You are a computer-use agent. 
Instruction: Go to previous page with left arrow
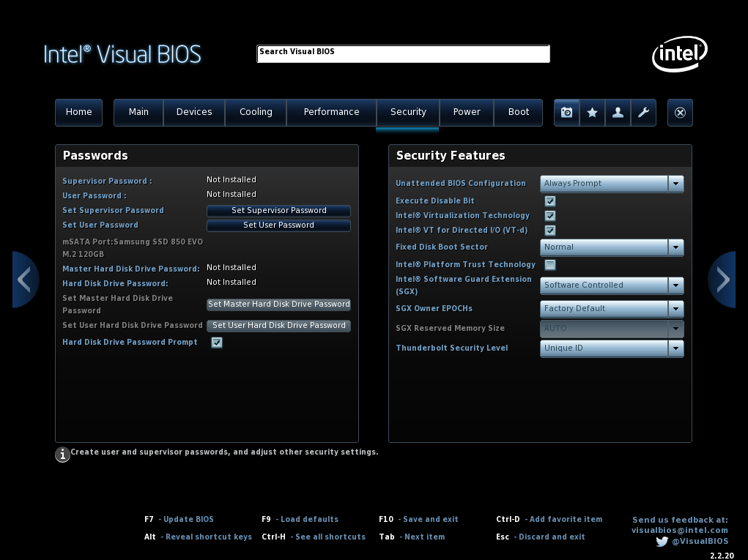pos(26,280)
